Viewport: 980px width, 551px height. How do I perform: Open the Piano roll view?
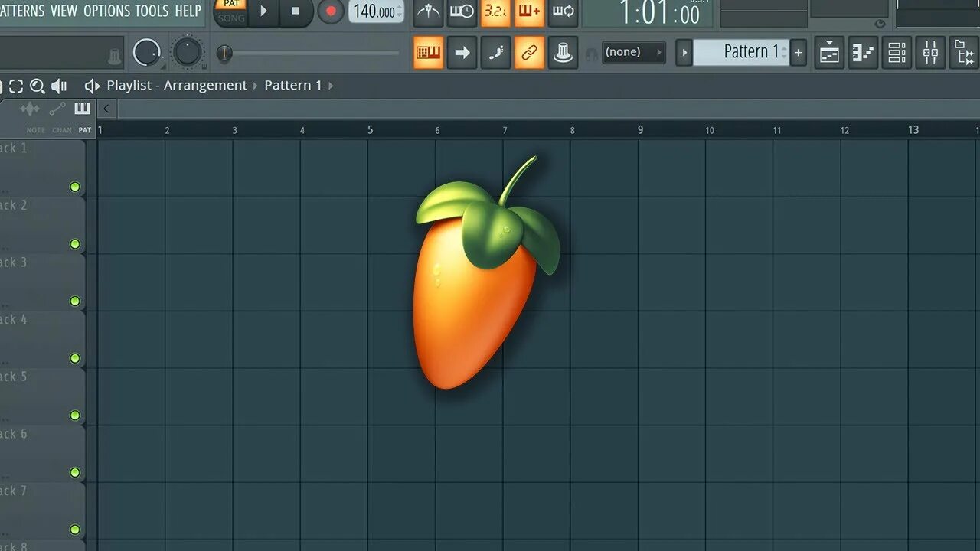click(x=863, y=53)
